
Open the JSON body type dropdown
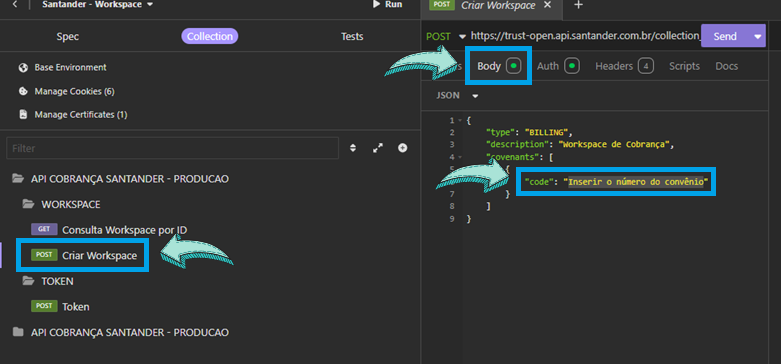pyautogui.click(x=457, y=95)
